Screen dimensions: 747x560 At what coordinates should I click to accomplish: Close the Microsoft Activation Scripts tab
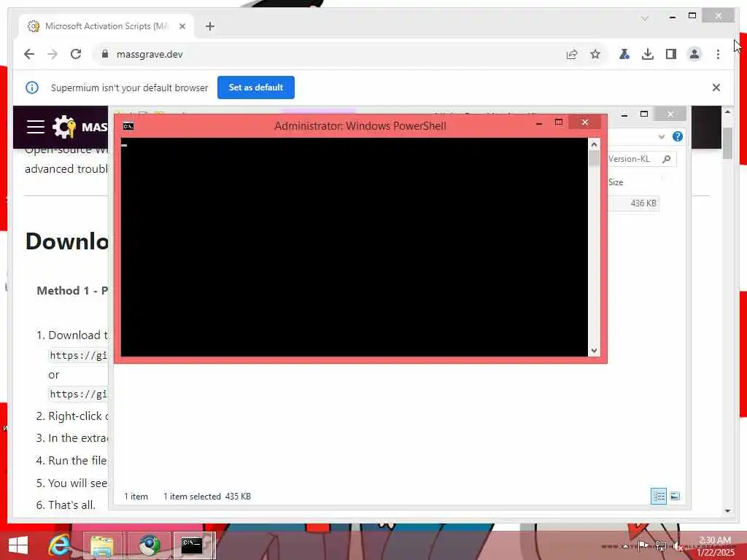[182, 26]
